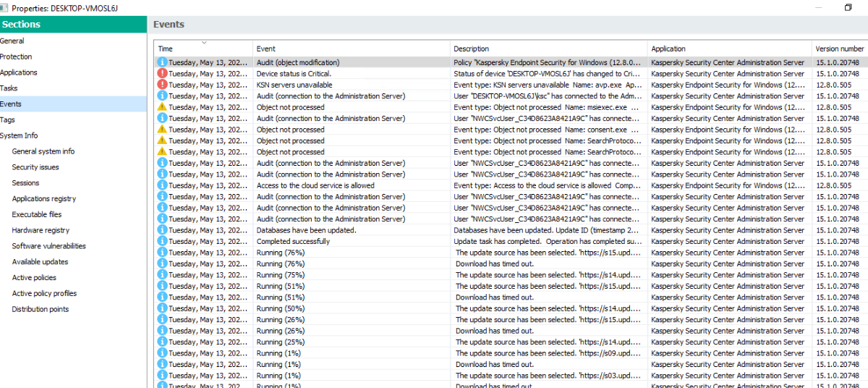This screenshot has width=868, height=388.
Task: Open the Applications section
Action: (x=19, y=72)
